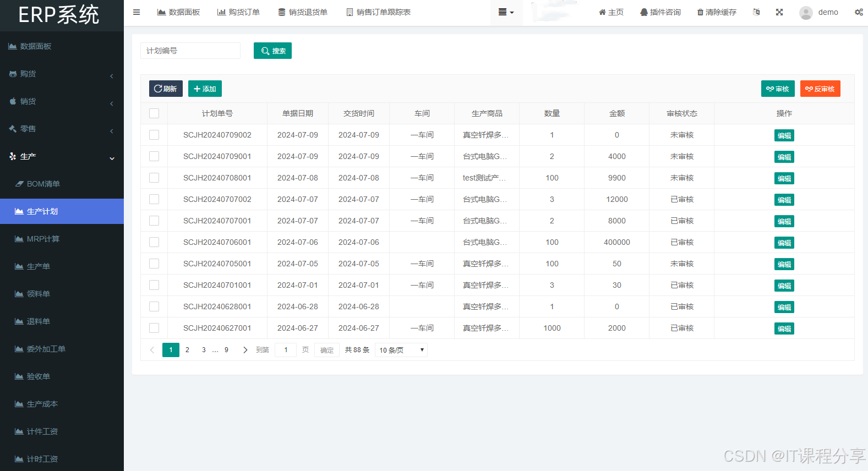Click the hamburger sidebar collapse icon
868x471 pixels.
click(137, 12)
